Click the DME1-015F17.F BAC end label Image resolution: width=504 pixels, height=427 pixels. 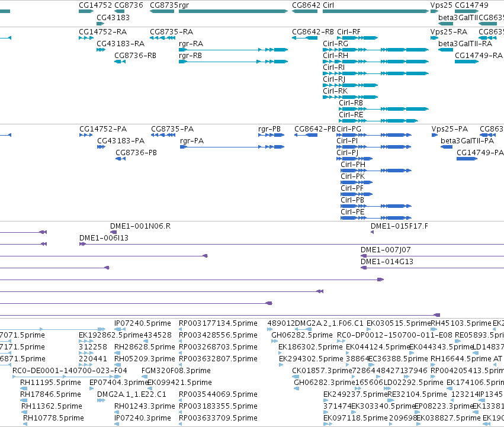coord(399,226)
